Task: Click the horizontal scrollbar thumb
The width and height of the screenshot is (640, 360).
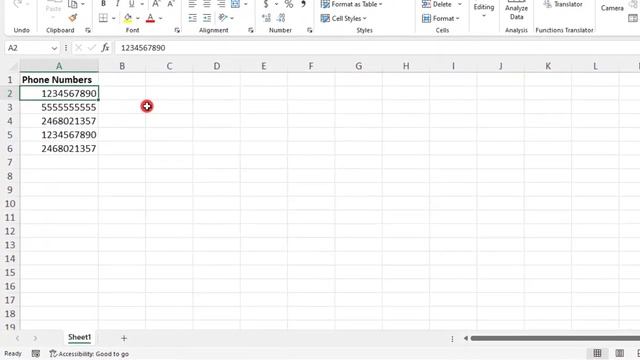Action: [555, 338]
